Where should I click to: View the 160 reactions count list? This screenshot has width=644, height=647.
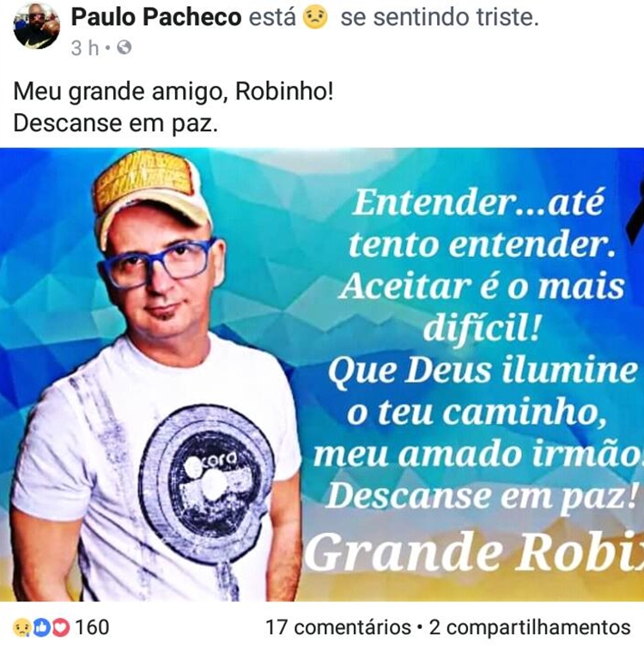coord(92,627)
